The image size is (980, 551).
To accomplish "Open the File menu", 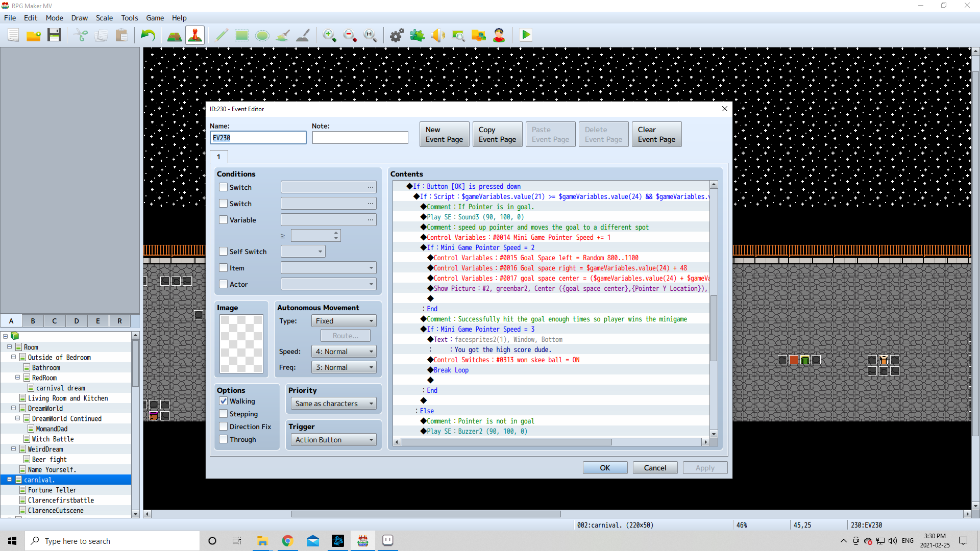I will [x=10, y=18].
